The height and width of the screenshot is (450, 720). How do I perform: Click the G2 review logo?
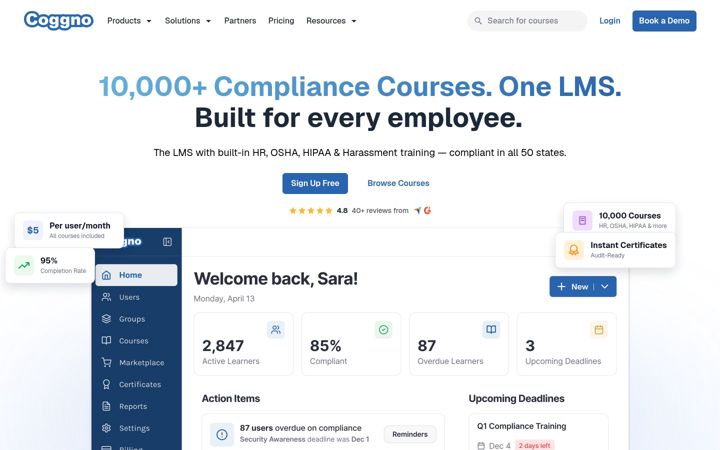pyautogui.click(x=428, y=210)
